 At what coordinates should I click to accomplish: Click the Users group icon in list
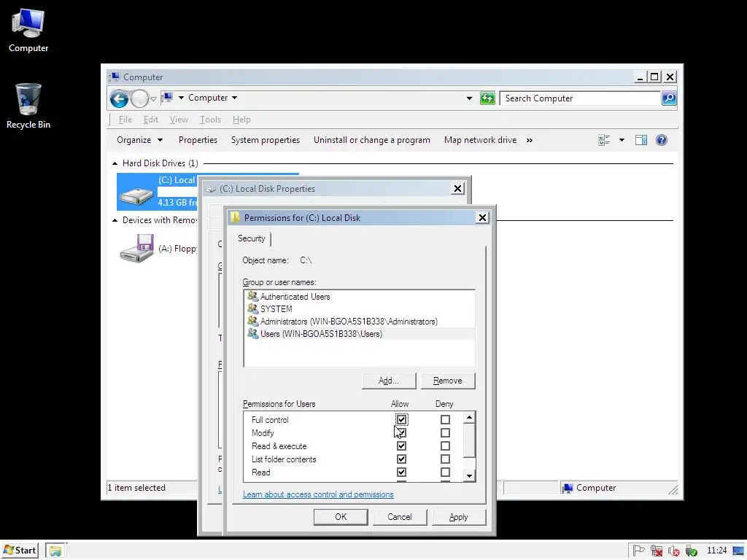pyautogui.click(x=252, y=333)
